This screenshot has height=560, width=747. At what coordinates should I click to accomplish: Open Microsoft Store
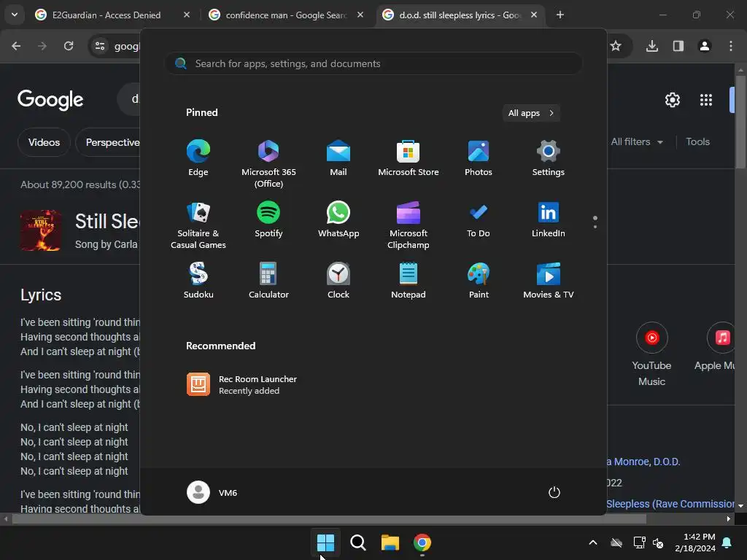409,158
